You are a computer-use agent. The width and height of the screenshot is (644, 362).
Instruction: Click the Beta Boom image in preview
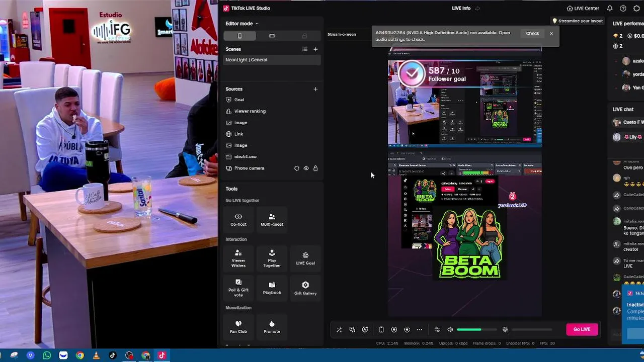pos(469,243)
